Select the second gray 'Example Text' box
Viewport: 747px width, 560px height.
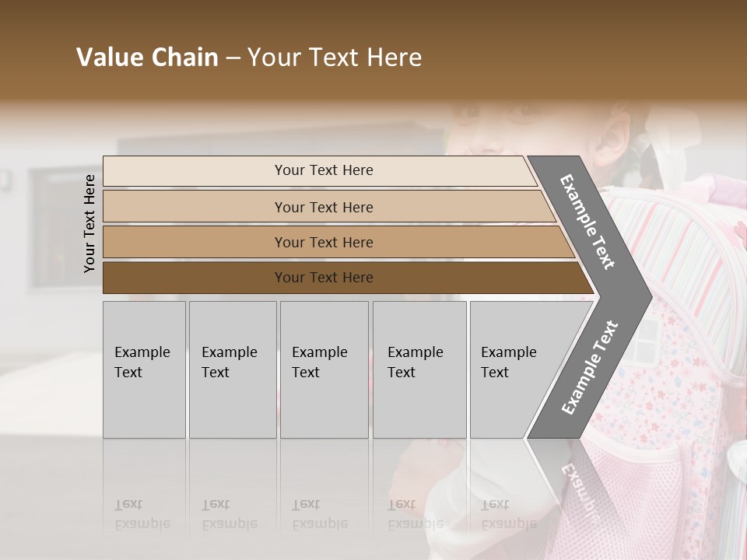pos(232,369)
